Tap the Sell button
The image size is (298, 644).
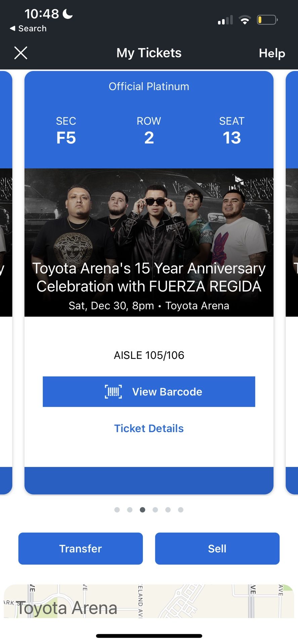217,548
